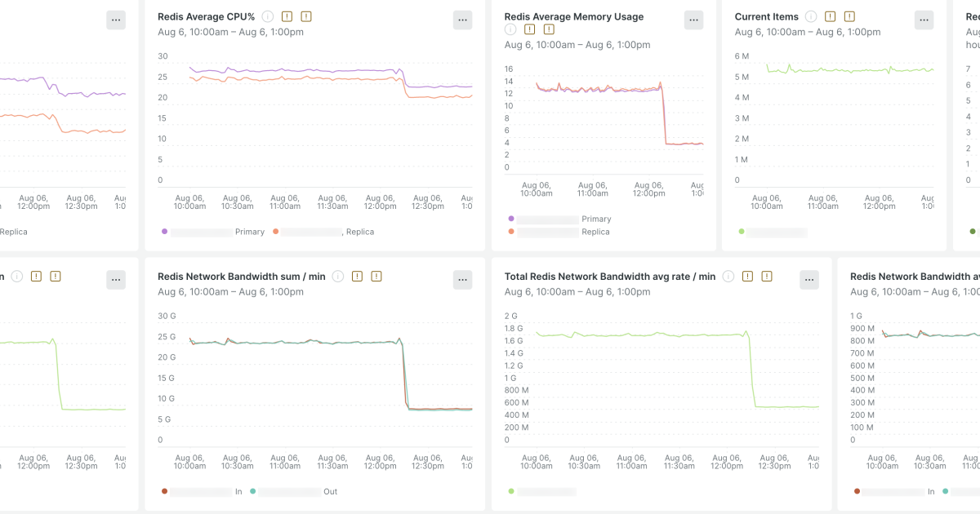Screen dimensions: 980x514
Task: Open Redis Average CPU% options menu
Action: (463, 20)
